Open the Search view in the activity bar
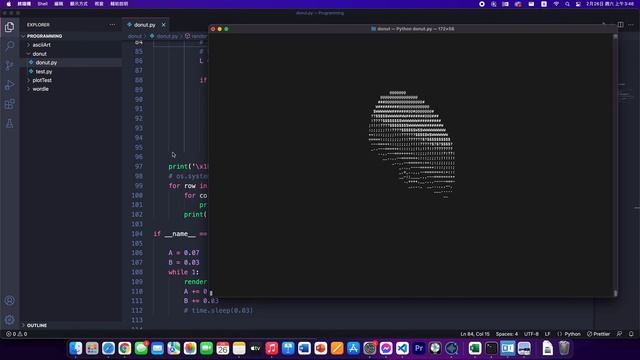640x360 pixels. [x=9, y=46]
